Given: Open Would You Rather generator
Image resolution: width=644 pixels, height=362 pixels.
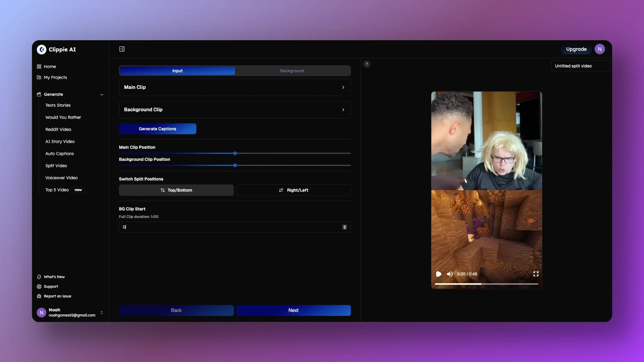Looking at the screenshot, I should point(63,117).
